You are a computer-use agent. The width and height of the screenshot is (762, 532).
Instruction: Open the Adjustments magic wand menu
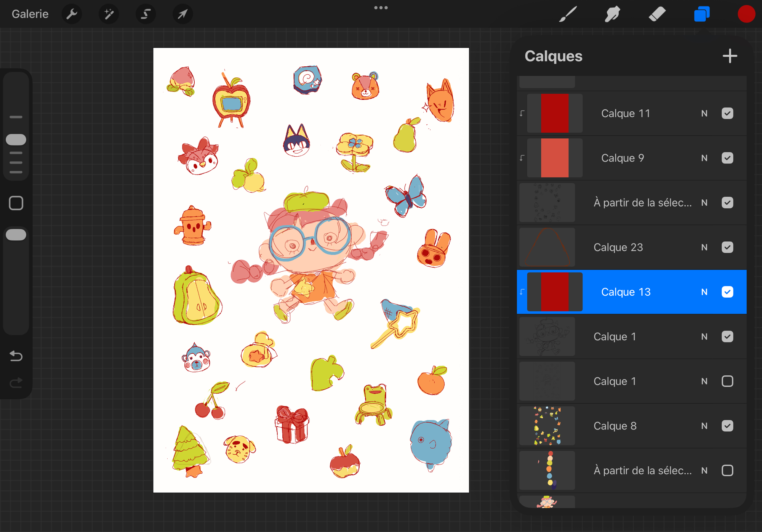(109, 14)
